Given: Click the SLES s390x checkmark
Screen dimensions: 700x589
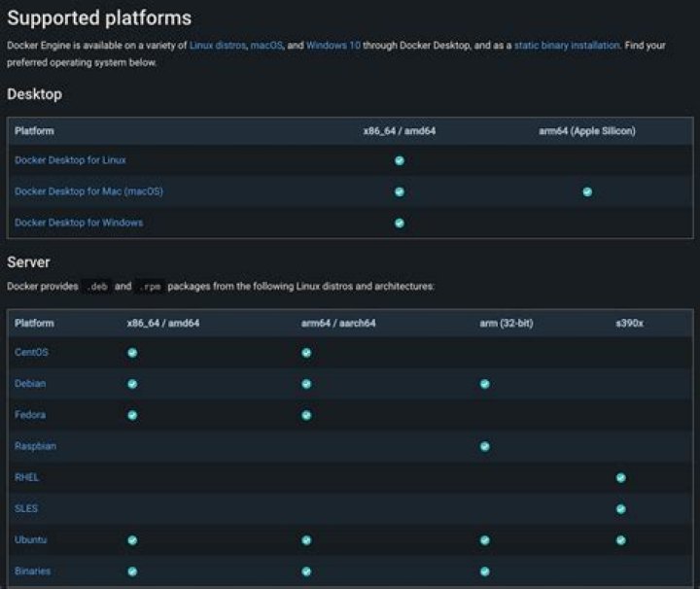Looking at the screenshot, I should [621, 509].
